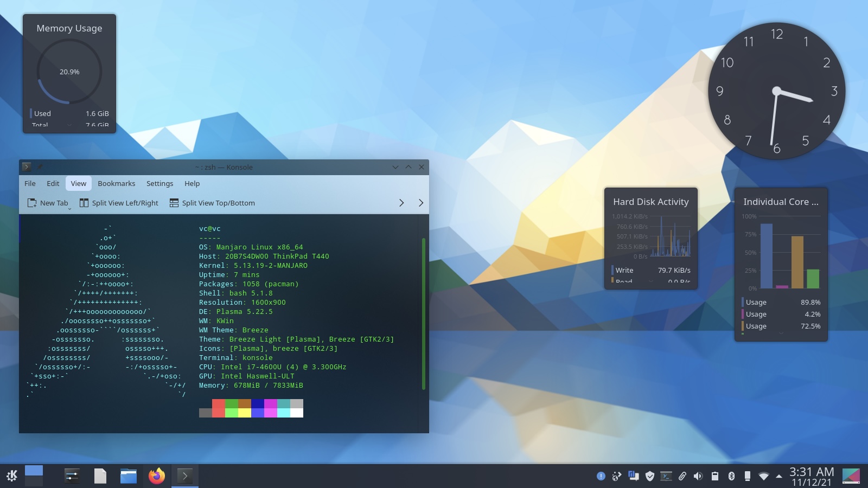Open the shield security tray icon
The width and height of the screenshot is (868, 488).
(x=649, y=476)
